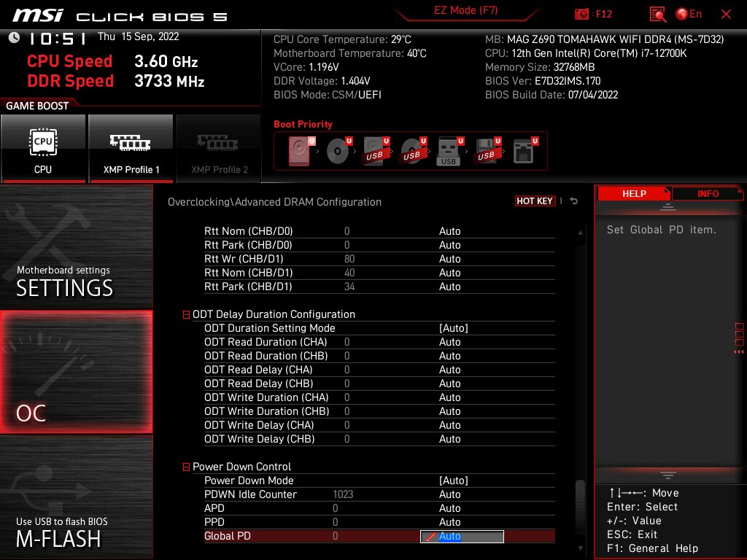Select the USB CD/DVD boot icon
Viewport: 747px width, 560px height.
(x=413, y=151)
